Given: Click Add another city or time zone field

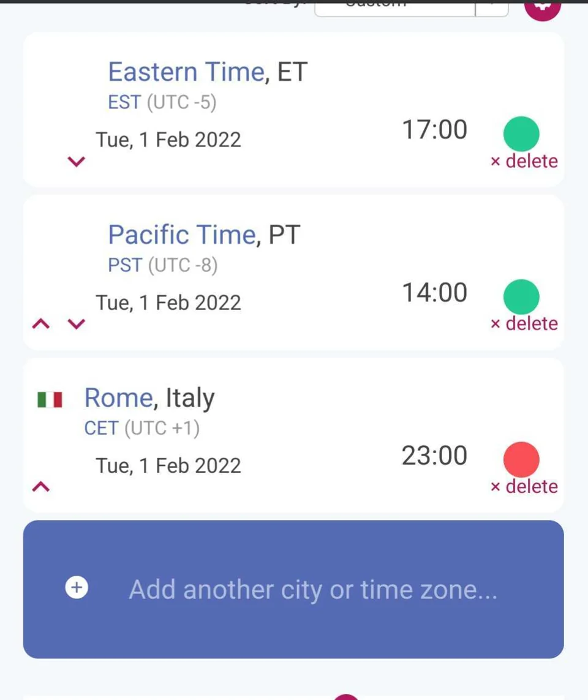Looking at the screenshot, I should [x=293, y=589].
